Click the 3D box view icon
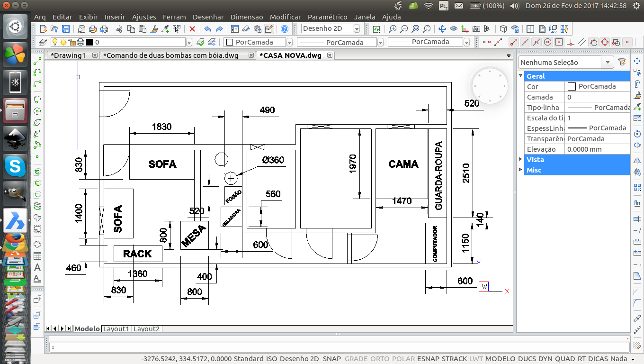This screenshot has height=364, width=644. point(503,29)
